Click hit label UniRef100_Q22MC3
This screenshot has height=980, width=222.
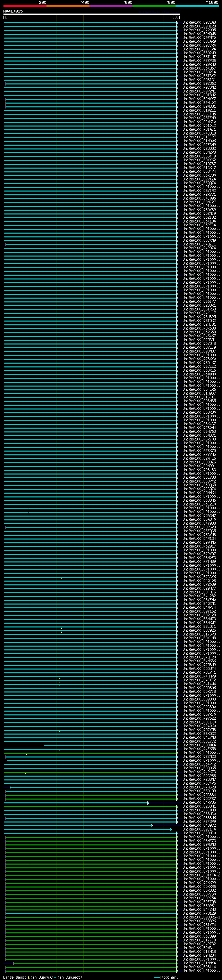pyautogui.click(x=199, y=756)
